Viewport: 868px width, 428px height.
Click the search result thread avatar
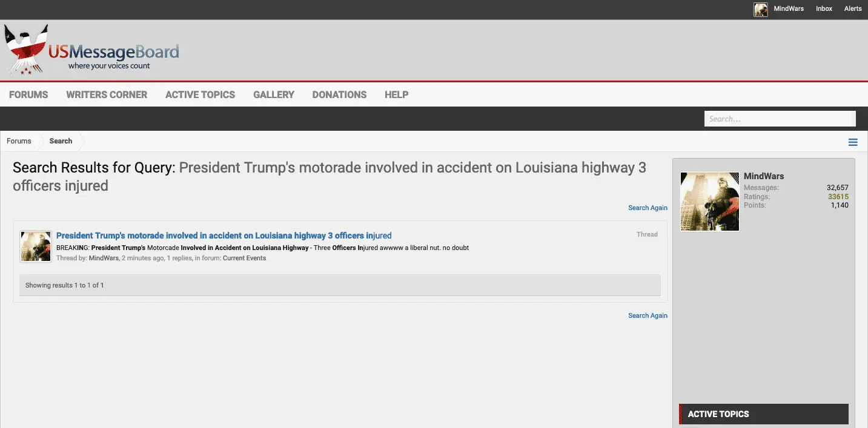pos(35,246)
